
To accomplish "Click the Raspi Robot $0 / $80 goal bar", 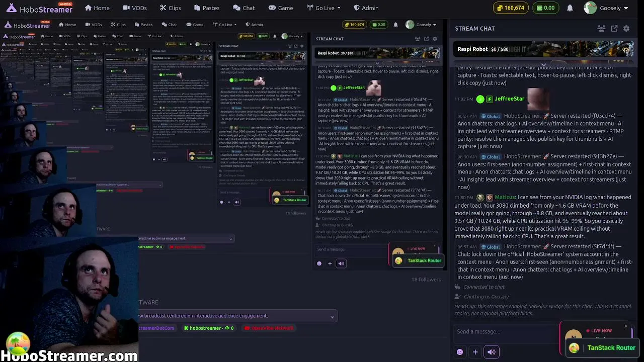I will pyautogui.click(x=544, y=49).
